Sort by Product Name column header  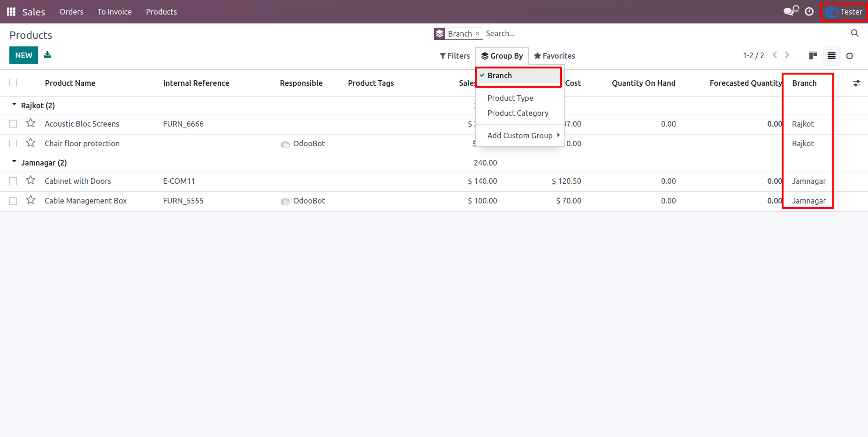(x=70, y=83)
